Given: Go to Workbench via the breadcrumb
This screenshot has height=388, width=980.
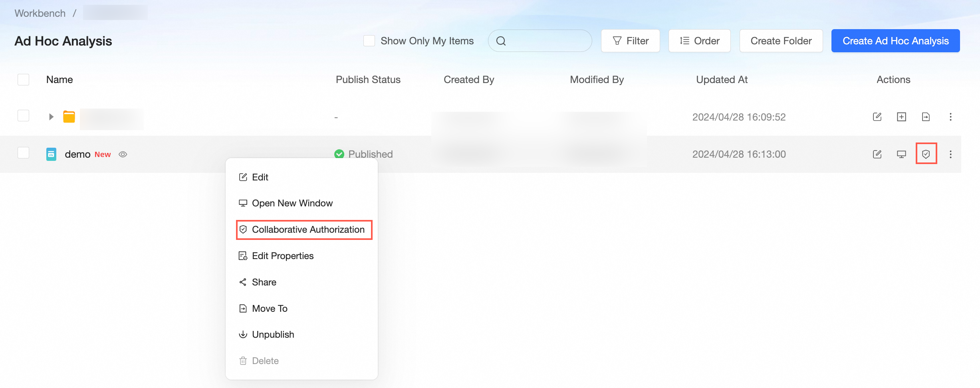Looking at the screenshot, I should point(40,13).
